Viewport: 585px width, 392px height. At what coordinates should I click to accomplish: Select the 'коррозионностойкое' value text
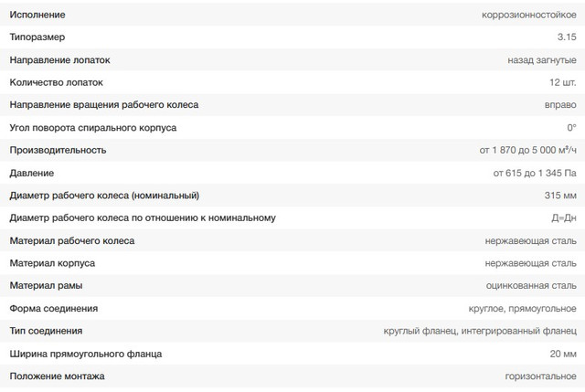tap(529, 15)
